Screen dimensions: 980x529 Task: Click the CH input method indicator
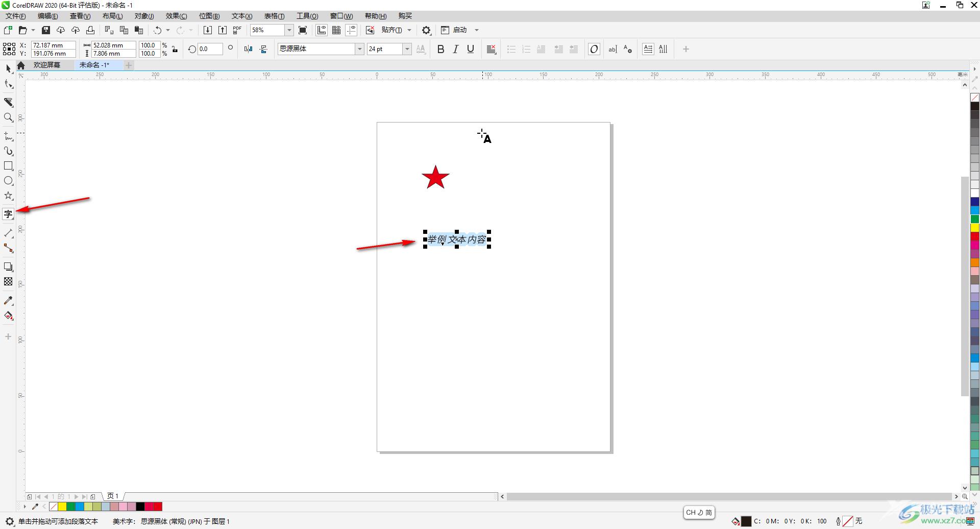tap(699, 512)
